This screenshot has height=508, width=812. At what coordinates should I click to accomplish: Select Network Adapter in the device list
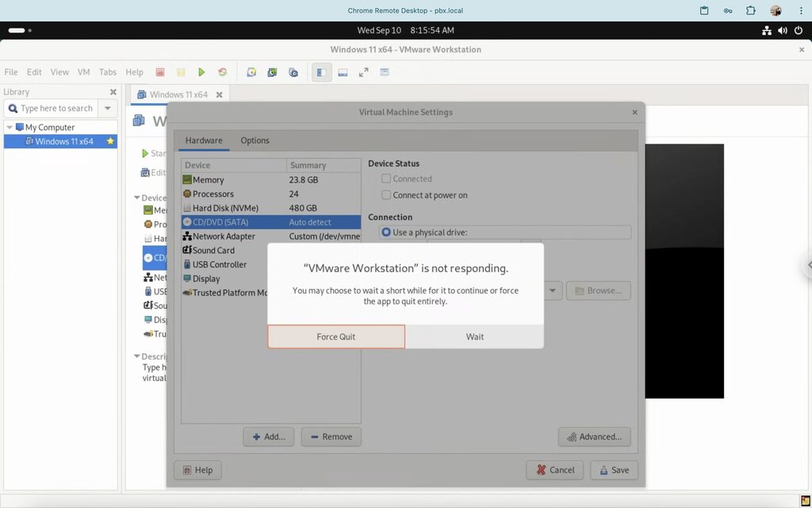click(x=224, y=237)
